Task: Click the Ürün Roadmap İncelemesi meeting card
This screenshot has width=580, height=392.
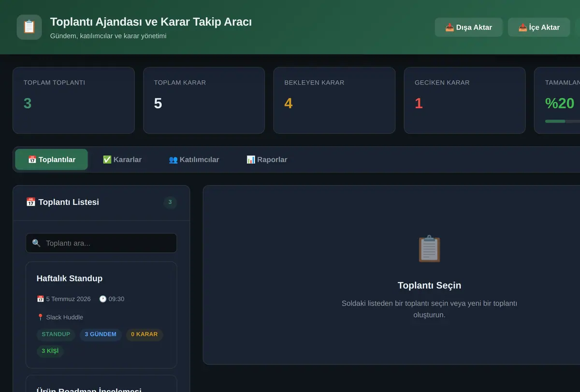Action: pyautogui.click(x=101, y=383)
